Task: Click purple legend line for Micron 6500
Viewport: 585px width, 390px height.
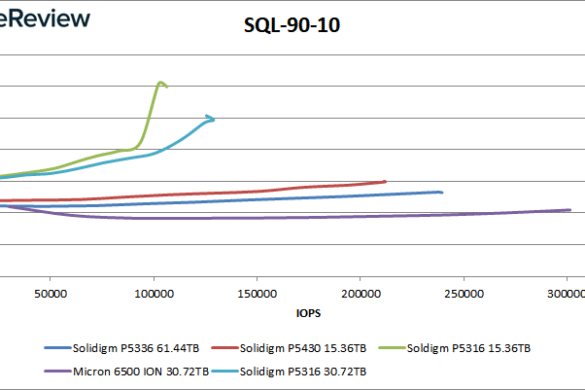Action: click(57, 371)
